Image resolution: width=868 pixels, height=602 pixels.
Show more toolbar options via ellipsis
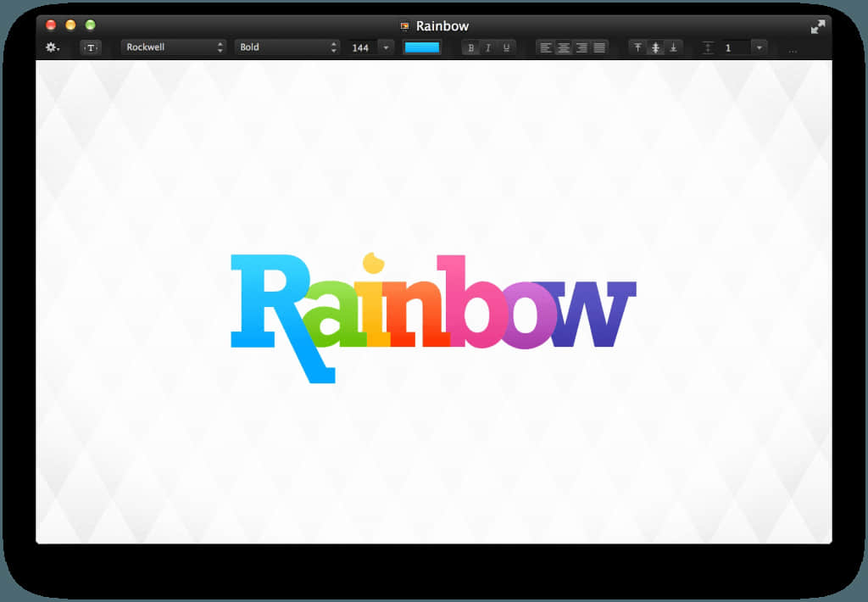coord(793,51)
